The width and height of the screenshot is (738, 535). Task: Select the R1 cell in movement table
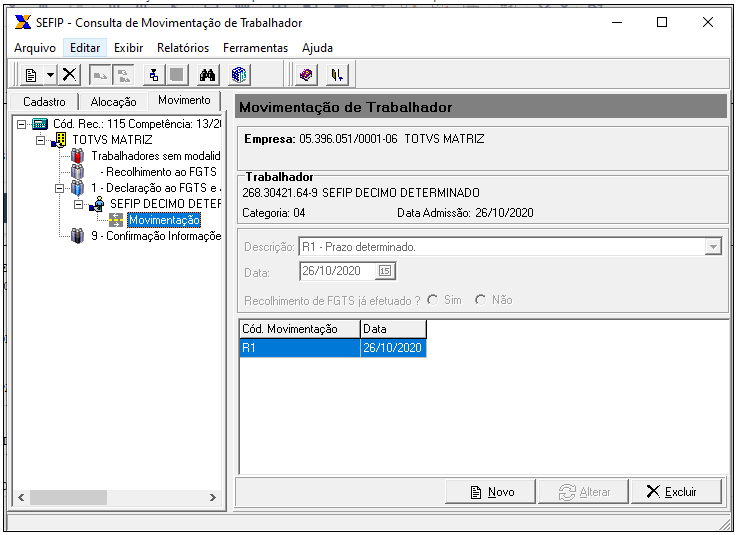click(300, 348)
